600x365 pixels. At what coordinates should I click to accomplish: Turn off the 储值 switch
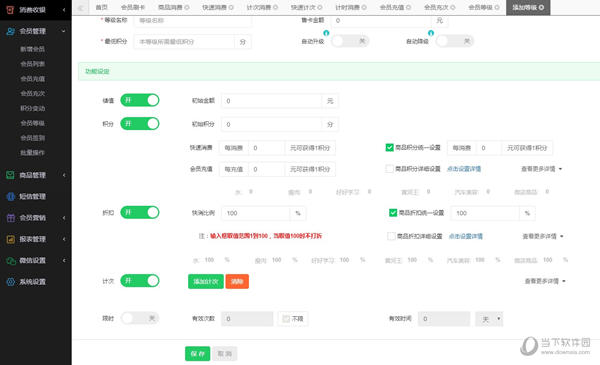point(140,100)
